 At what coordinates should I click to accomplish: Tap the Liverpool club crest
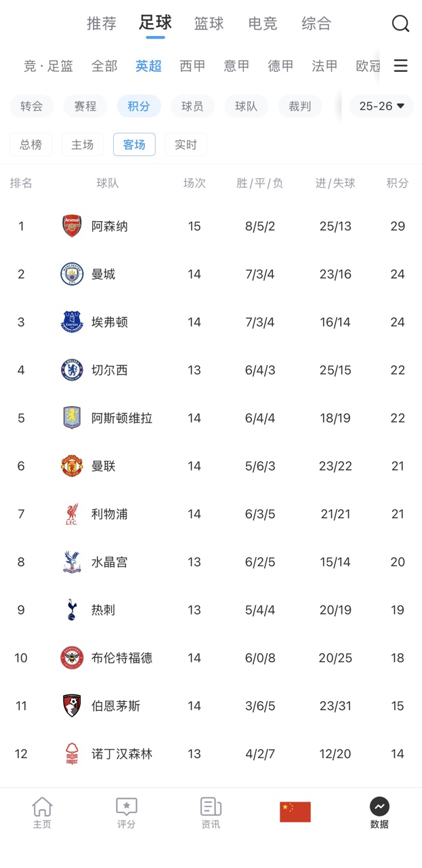[72, 514]
